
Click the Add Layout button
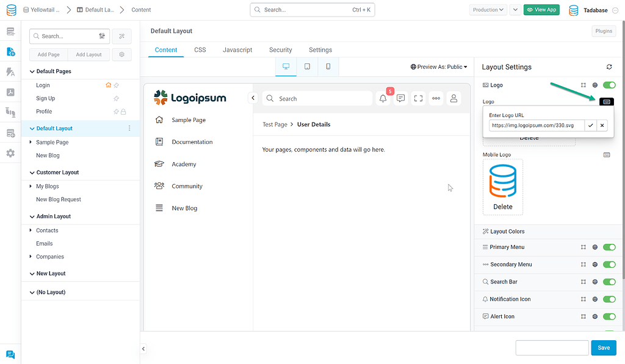pos(89,54)
